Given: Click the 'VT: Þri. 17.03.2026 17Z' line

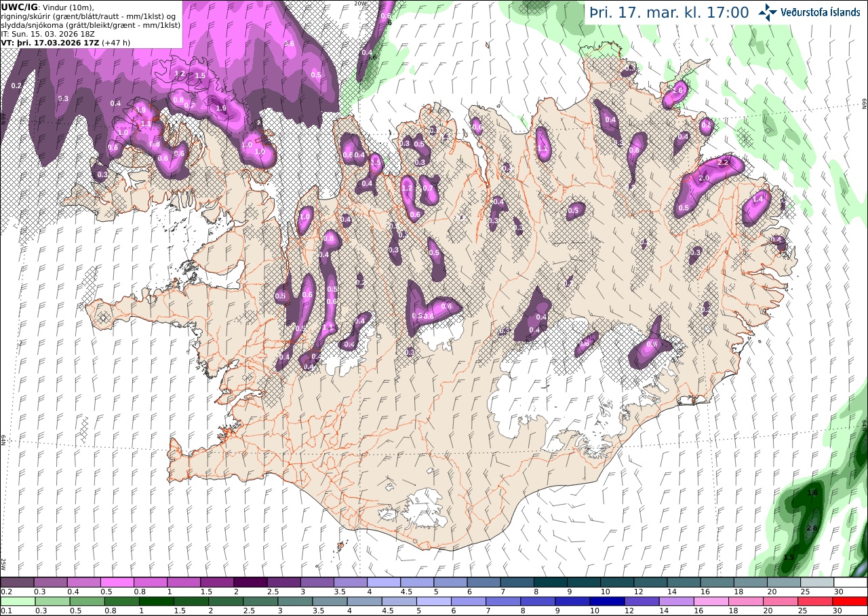Looking at the screenshot, I should coord(50,42).
